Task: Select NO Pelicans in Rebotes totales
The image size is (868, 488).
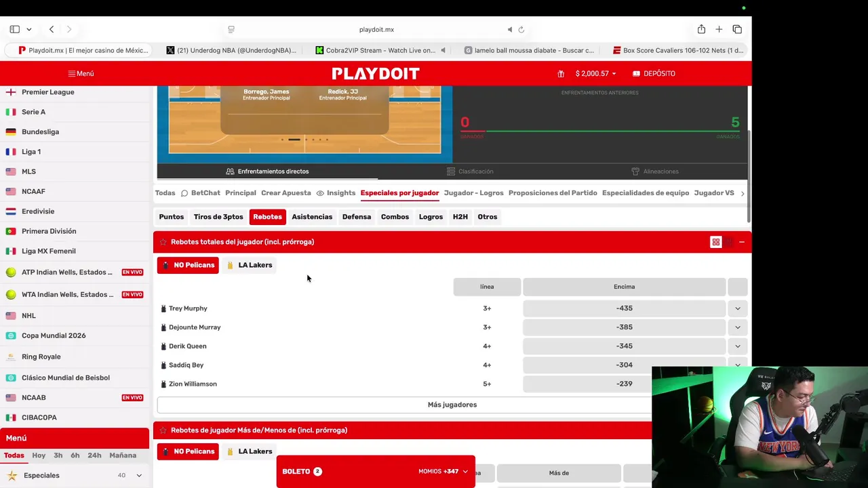Action: pyautogui.click(x=188, y=265)
